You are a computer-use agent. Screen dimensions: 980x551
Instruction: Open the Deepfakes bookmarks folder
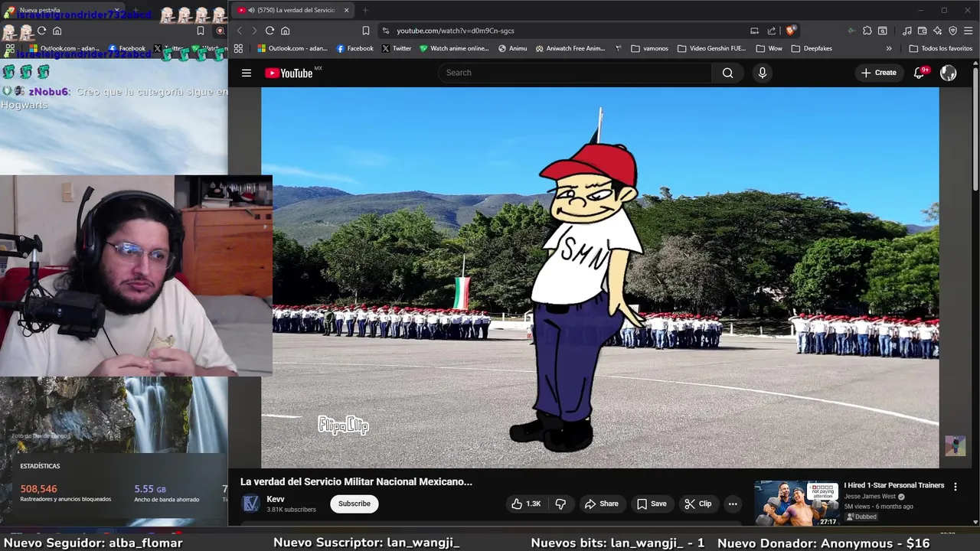(x=812, y=48)
